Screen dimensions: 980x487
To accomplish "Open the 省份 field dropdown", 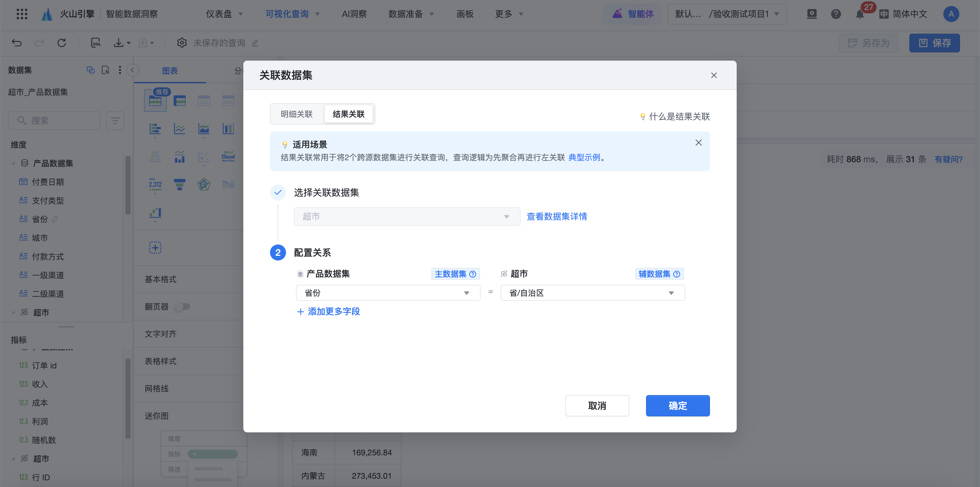I will pyautogui.click(x=388, y=293).
